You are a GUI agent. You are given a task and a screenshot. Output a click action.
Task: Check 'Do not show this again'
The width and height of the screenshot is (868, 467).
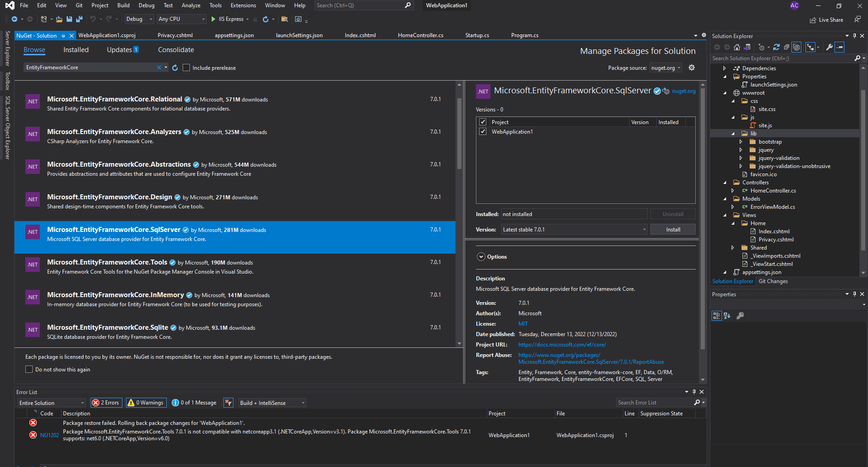29,369
